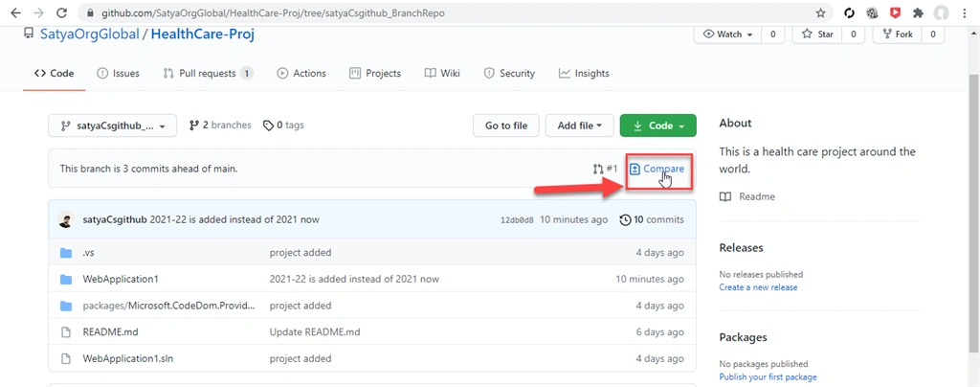Open the SatyaOrgGlobal organization link
Screen dimensions: 980x387
pyautogui.click(x=89, y=34)
